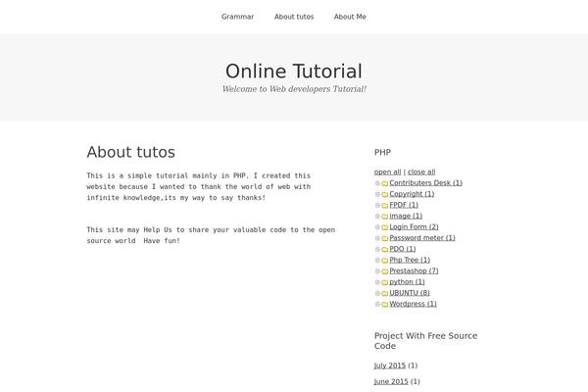Expand the Password meter tree node

coord(377,238)
